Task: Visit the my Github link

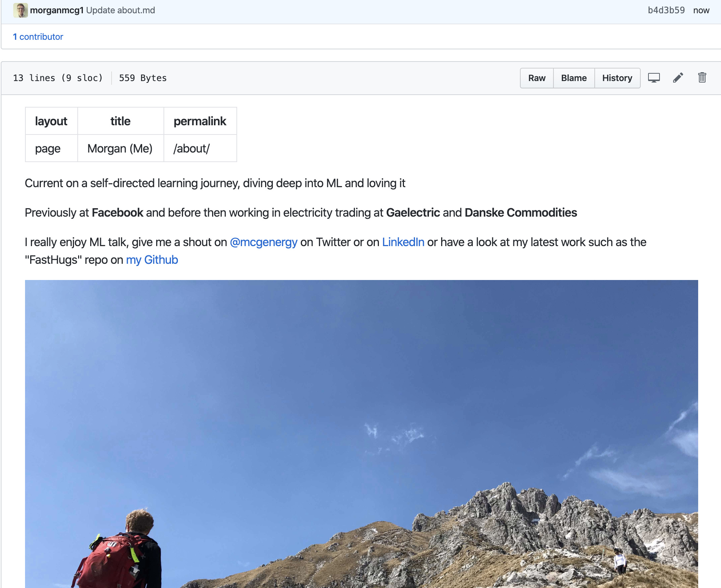Action: [152, 260]
